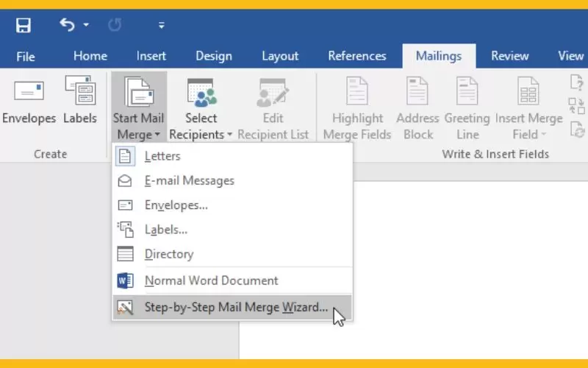Open the Select Recipients dropdown

pyautogui.click(x=201, y=109)
